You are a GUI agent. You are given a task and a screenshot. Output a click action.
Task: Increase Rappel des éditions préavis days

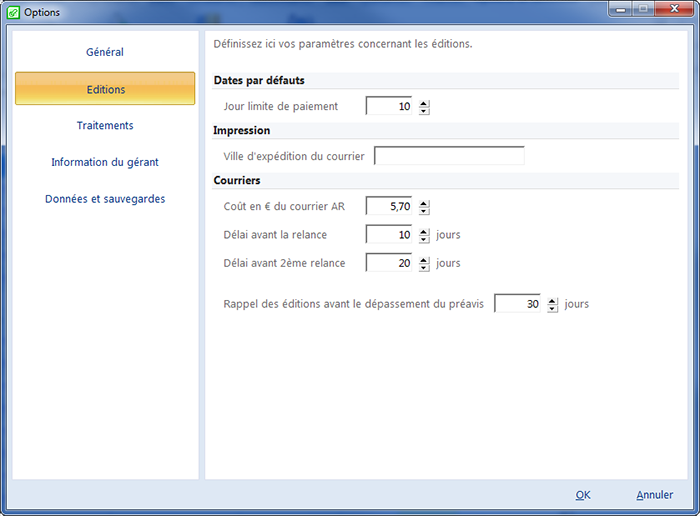(552, 299)
